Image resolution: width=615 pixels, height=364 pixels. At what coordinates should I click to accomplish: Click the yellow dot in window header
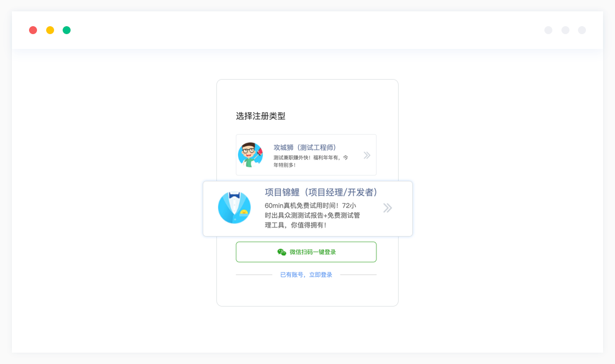click(x=50, y=30)
